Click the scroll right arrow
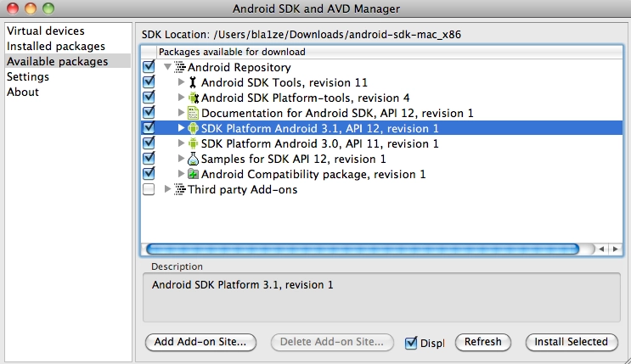Viewport: 631px width, 364px height. point(616,249)
